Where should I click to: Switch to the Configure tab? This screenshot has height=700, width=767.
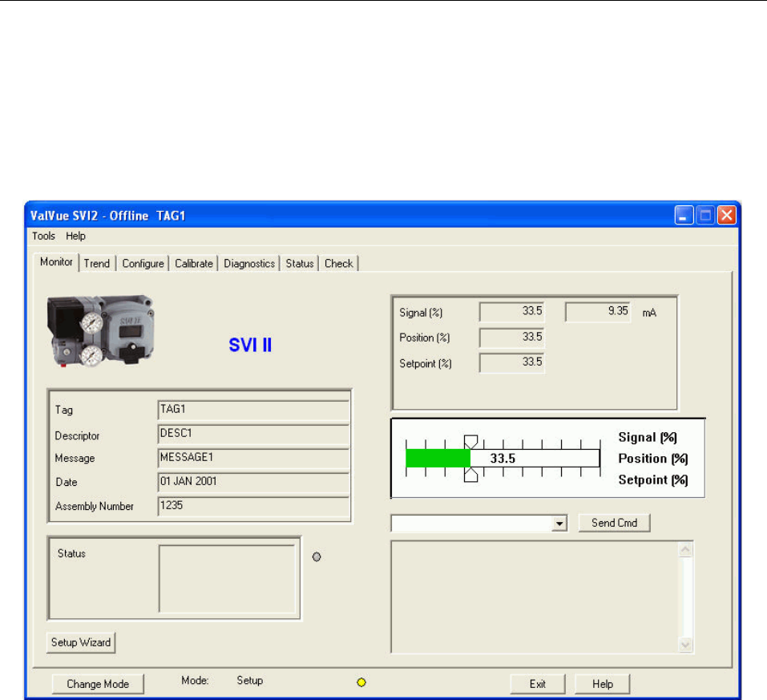pyautogui.click(x=143, y=264)
